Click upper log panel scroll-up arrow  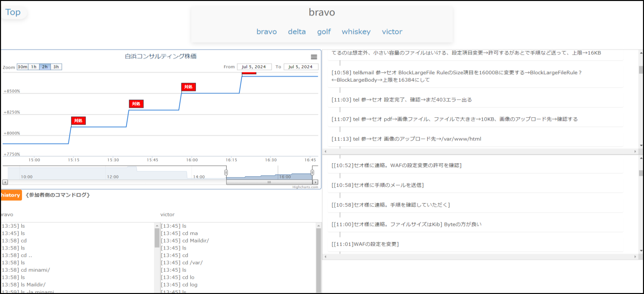click(641, 53)
